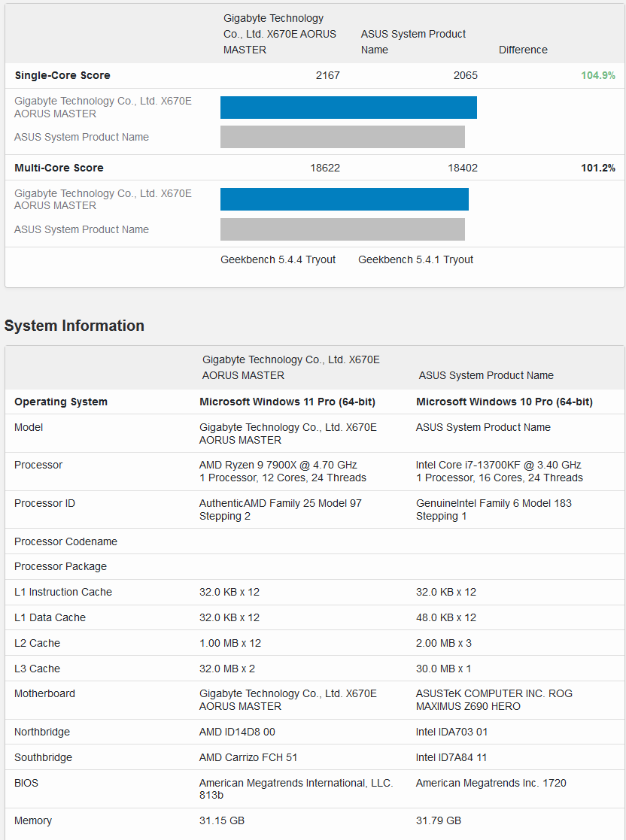Viewport: 626px width, 840px height.
Task: Select the Single-Core Score row header
Action: (62, 75)
